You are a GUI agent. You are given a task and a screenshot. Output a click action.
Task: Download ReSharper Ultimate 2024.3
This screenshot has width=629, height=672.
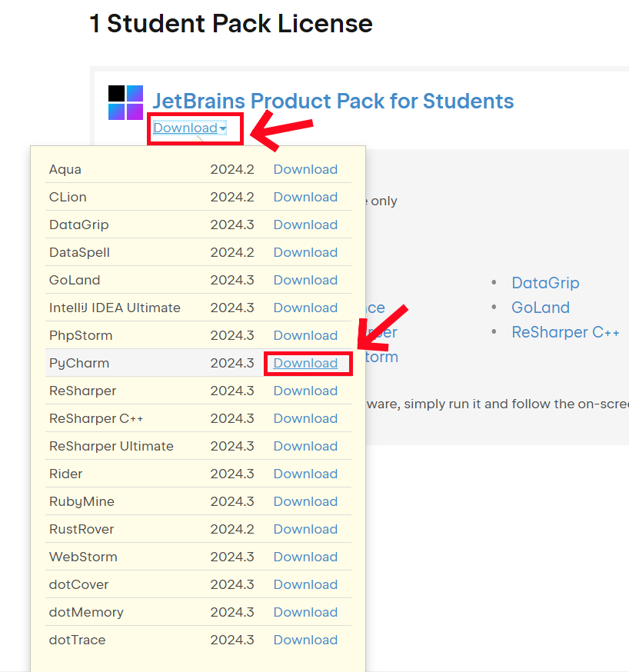[305, 446]
